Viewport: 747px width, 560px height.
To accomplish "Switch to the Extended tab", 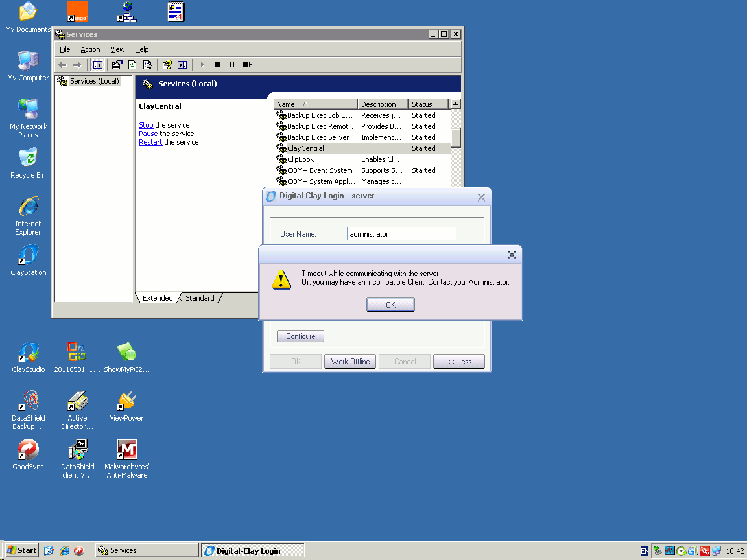I will point(158,298).
